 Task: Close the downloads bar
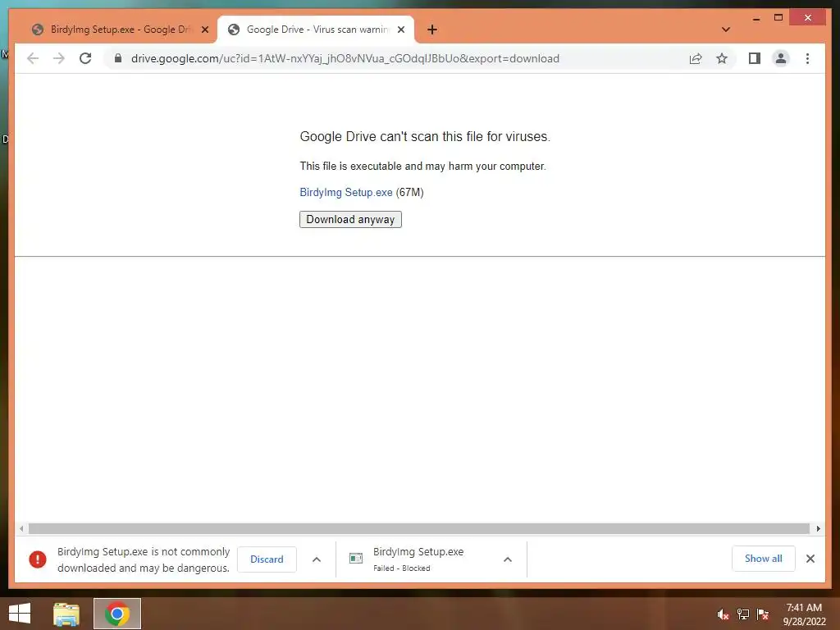(x=810, y=559)
